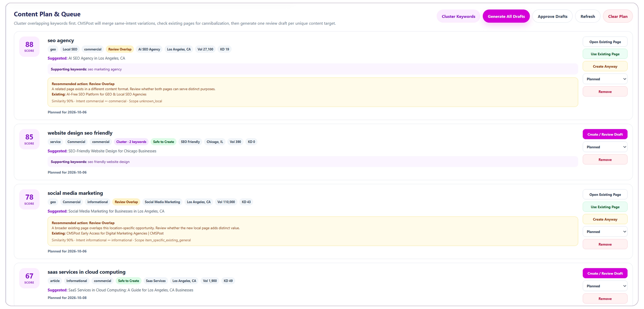Click the 'KD 19' tag
Image resolution: width=644 pixels, height=309 pixels.
coord(224,49)
